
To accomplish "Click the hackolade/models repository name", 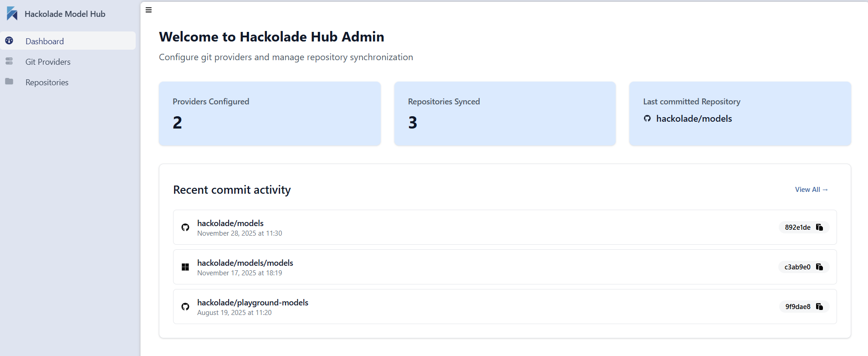I will (x=230, y=223).
